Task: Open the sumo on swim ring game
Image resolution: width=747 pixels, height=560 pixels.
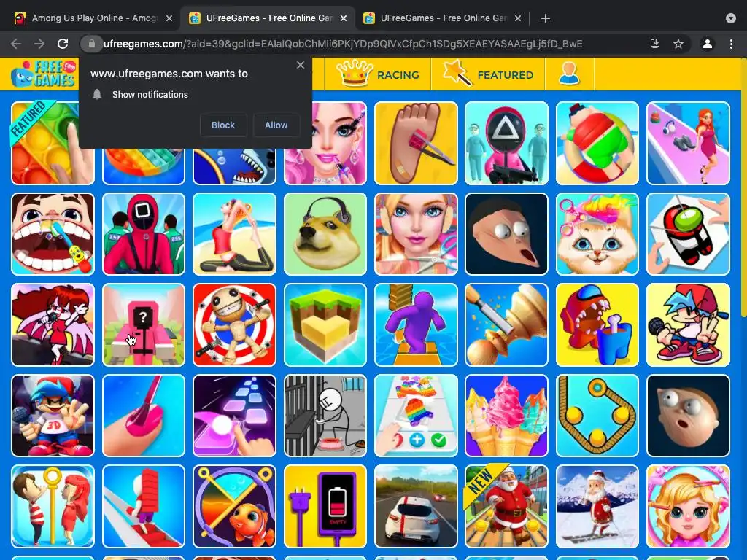Action: 597,143
